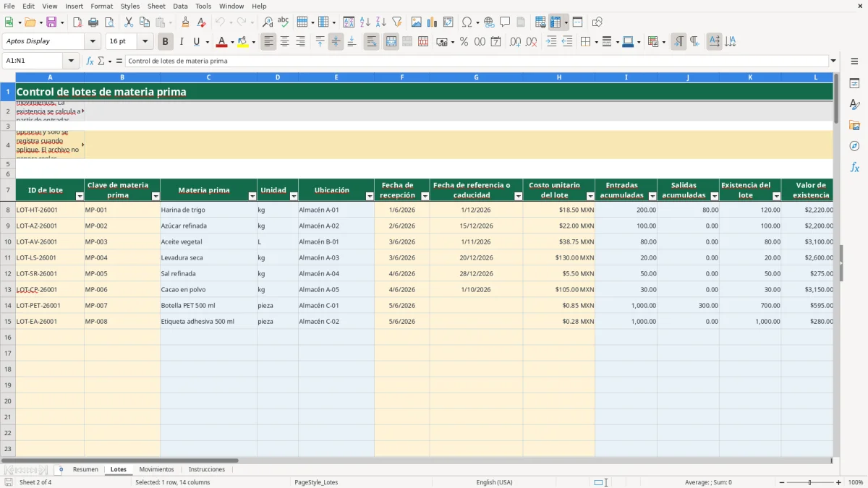Insert a comment icon
868x488 pixels.
(505, 22)
